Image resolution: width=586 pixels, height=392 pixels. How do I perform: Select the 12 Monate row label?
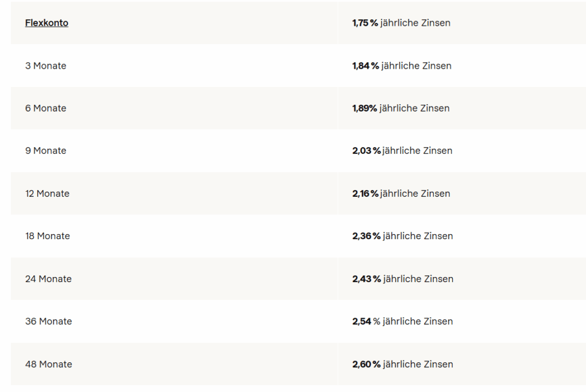47,193
